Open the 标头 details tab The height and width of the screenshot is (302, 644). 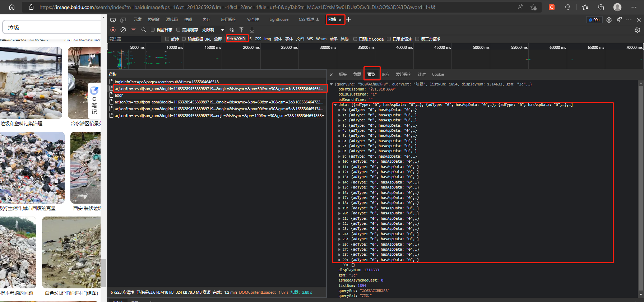tap(343, 75)
